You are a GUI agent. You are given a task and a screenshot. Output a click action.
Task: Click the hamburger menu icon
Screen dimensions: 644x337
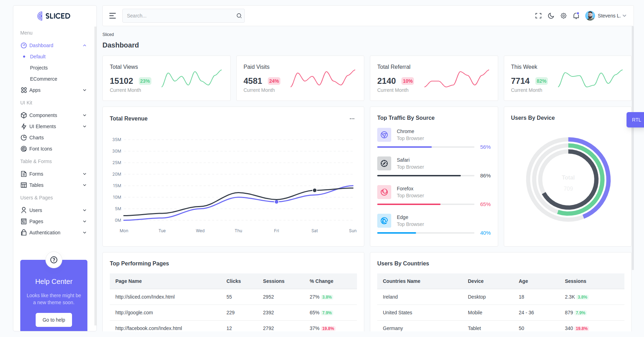tap(112, 16)
